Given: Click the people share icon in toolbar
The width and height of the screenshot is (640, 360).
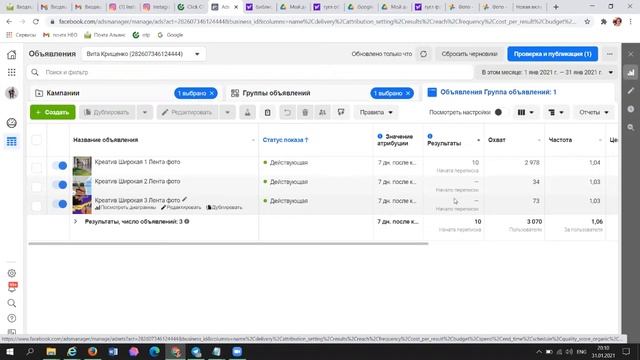Looking at the screenshot, I should pos(322,112).
